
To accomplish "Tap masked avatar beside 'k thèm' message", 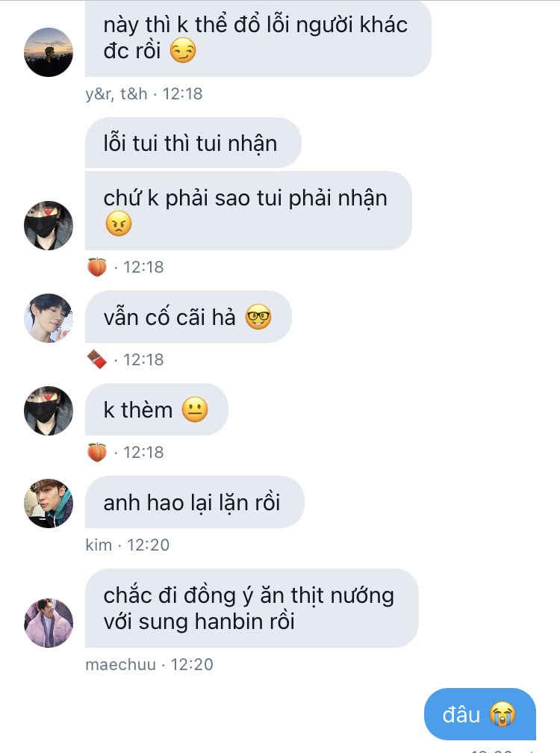I will (x=49, y=411).
